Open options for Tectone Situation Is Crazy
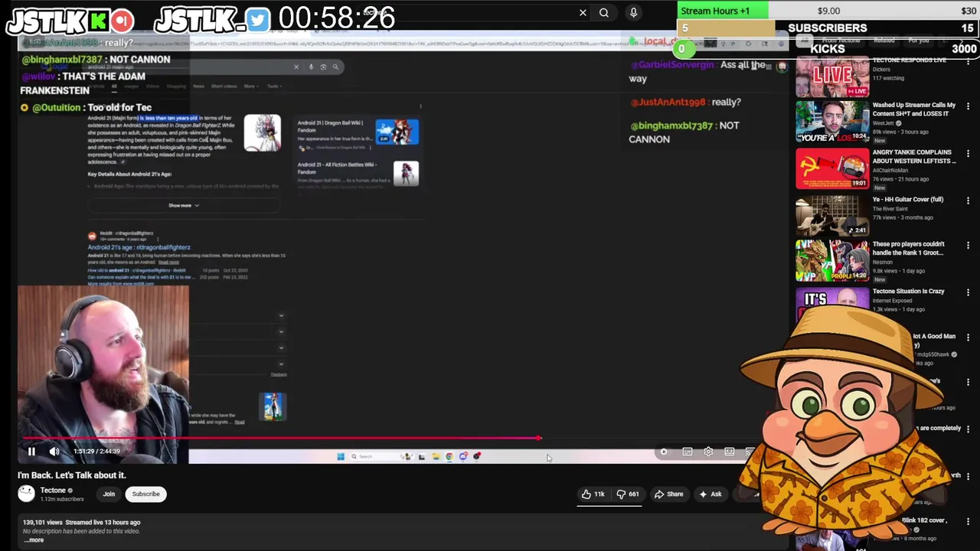980x551 pixels. pos(968,292)
